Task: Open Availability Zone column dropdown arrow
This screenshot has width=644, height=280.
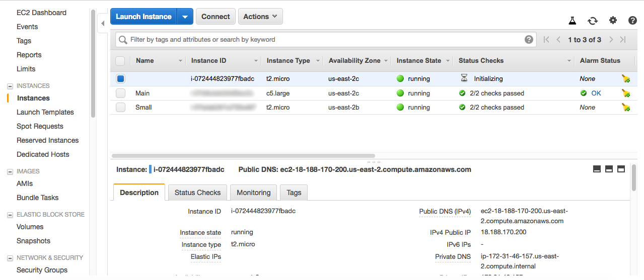Action: tap(386, 61)
